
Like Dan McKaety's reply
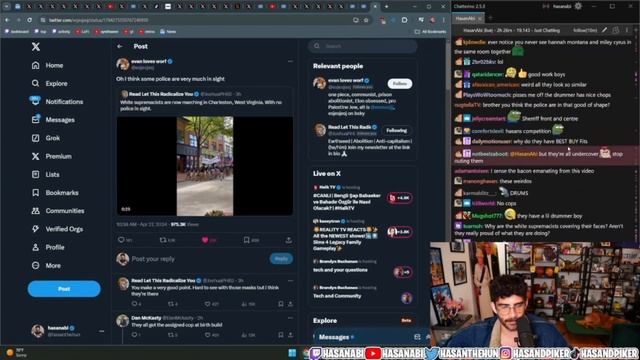tap(207, 335)
